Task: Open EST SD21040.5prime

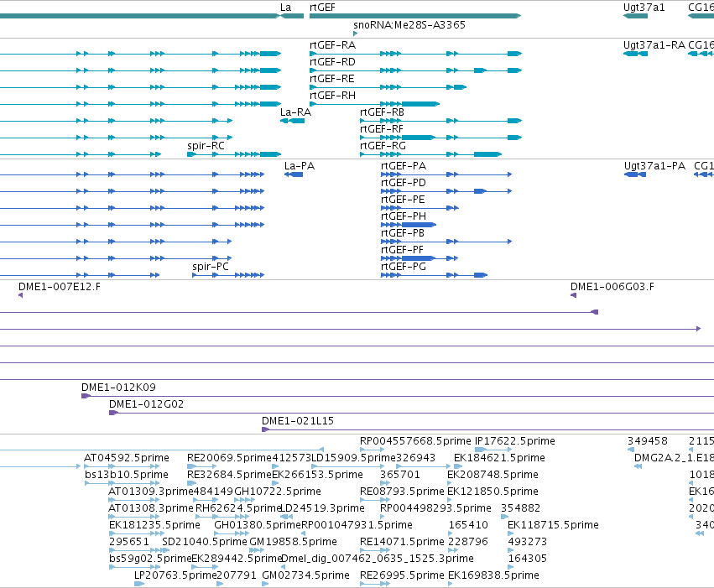Action: pyautogui.click(x=205, y=542)
